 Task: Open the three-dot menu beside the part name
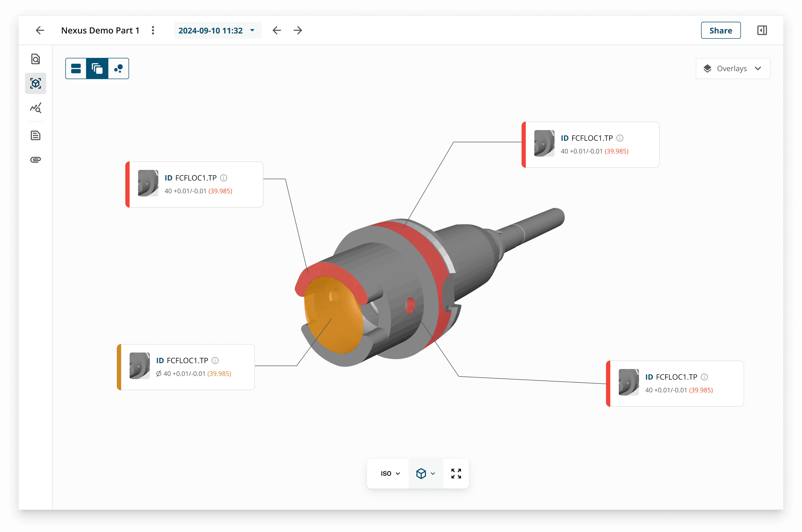153,30
